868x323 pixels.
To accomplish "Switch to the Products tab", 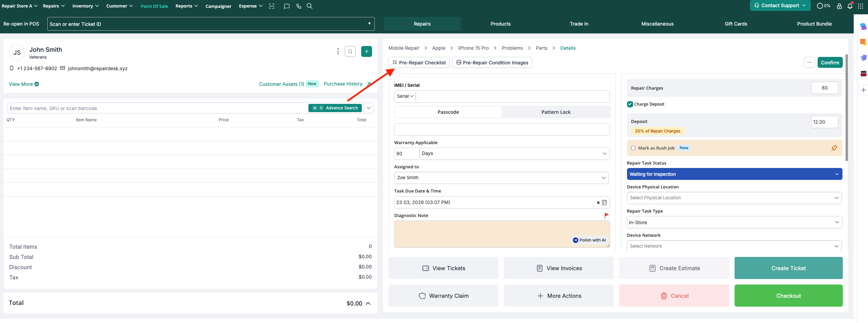I will [500, 24].
